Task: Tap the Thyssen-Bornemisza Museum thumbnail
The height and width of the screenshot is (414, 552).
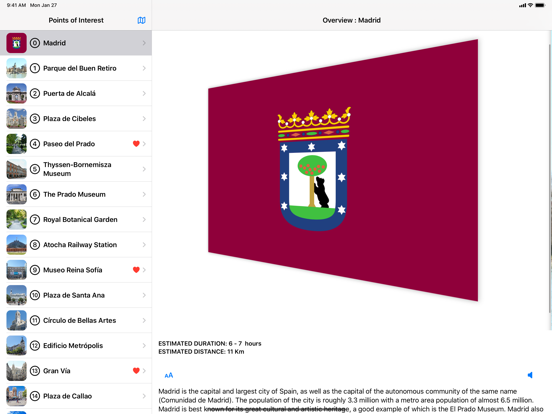Action: click(x=16, y=169)
